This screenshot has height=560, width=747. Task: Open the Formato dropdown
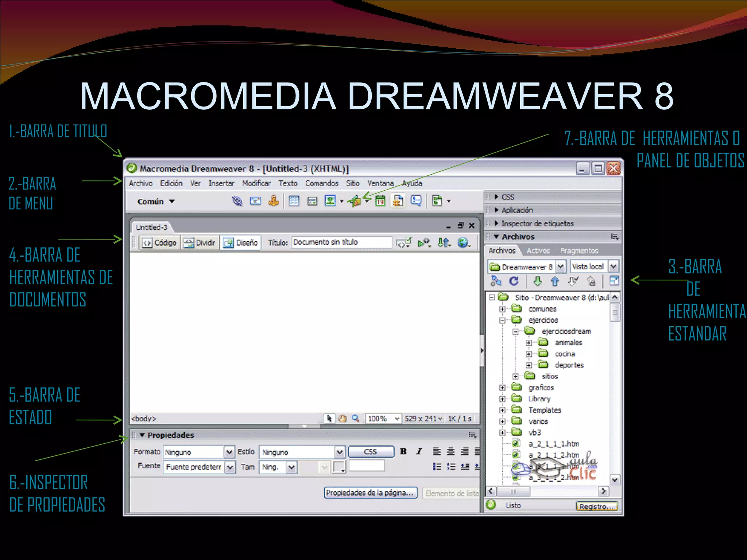pyautogui.click(x=229, y=452)
